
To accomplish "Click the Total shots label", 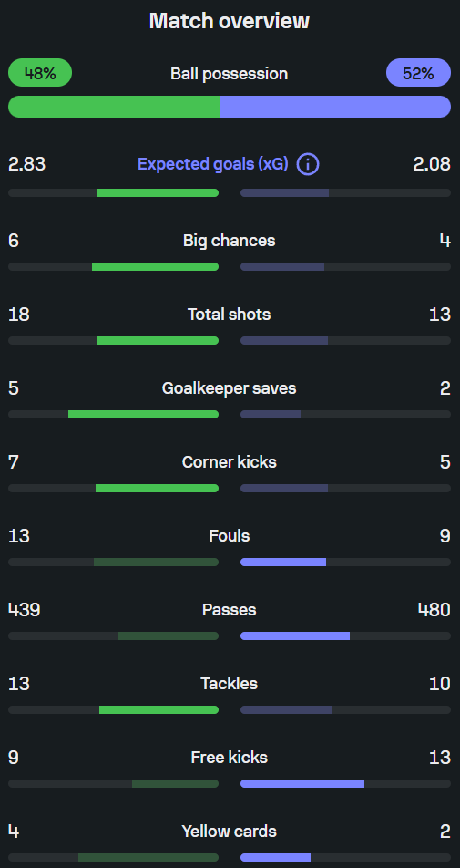I will [229, 315].
